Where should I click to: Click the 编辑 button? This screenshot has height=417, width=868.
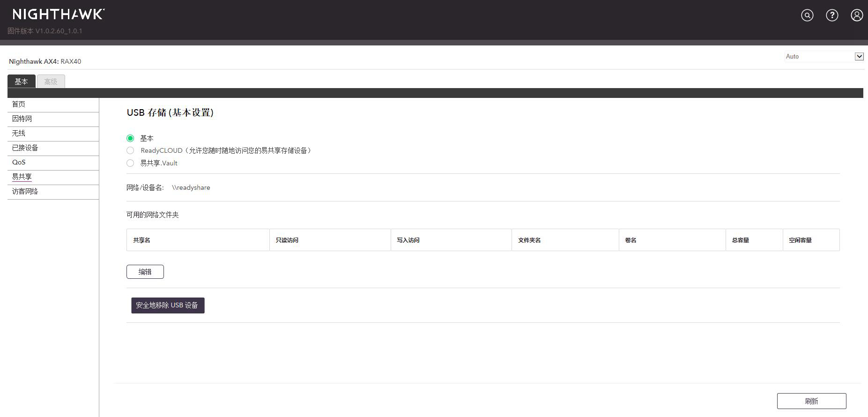(145, 272)
